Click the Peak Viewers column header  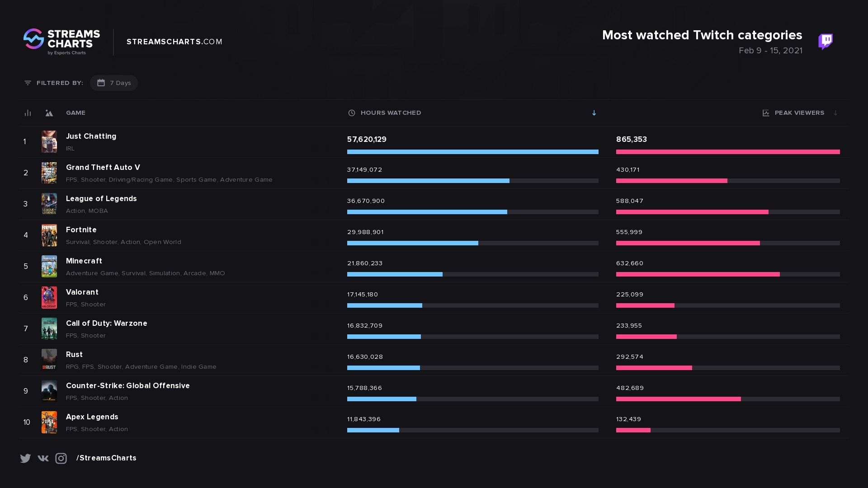point(799,113)
